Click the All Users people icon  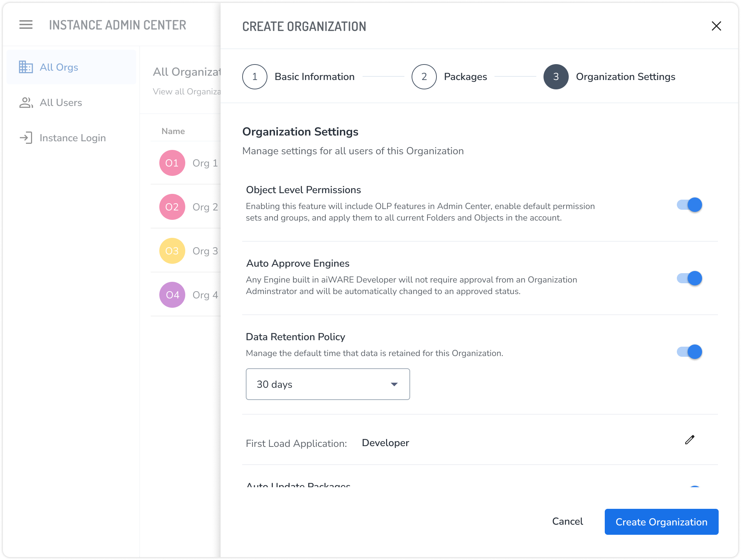coord(26,103)
